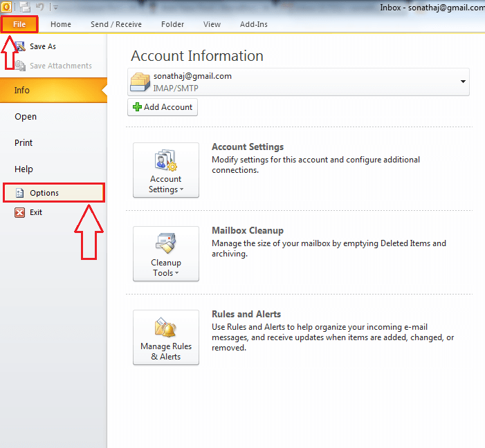This screenshot has height=448, width=485.
Task: Click the Account Settings people-gear icon
Action: pos(166,160)
